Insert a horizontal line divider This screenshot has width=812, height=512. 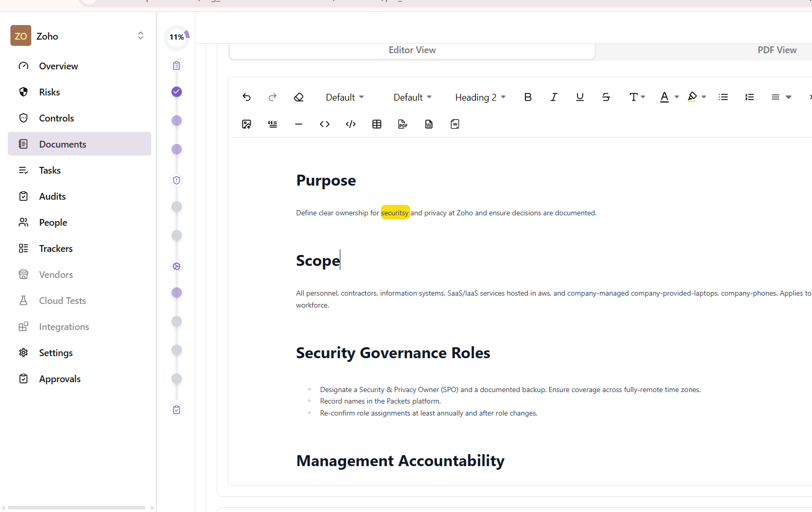pyautogui.click(x=299, y=124)
